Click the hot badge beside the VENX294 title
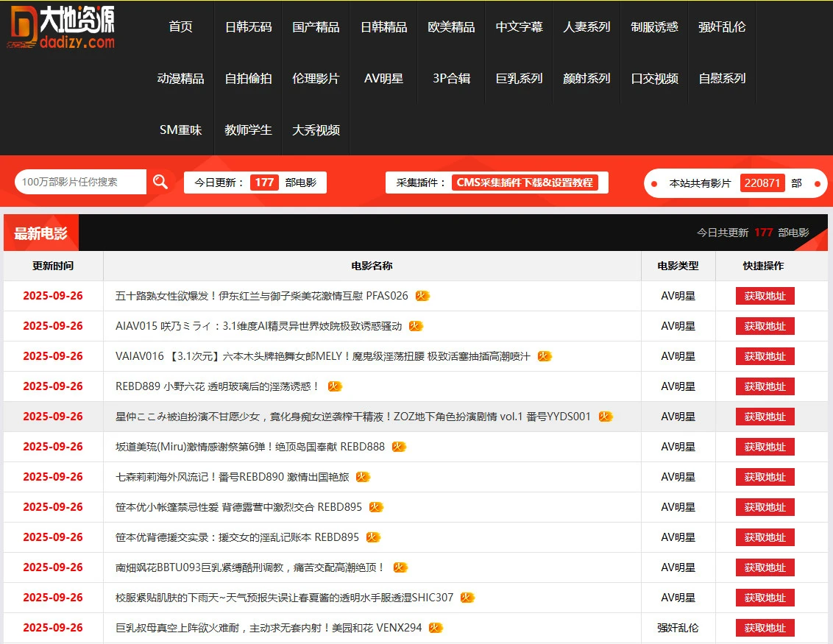This screenshot has height=644, width=833. (436, 628)
